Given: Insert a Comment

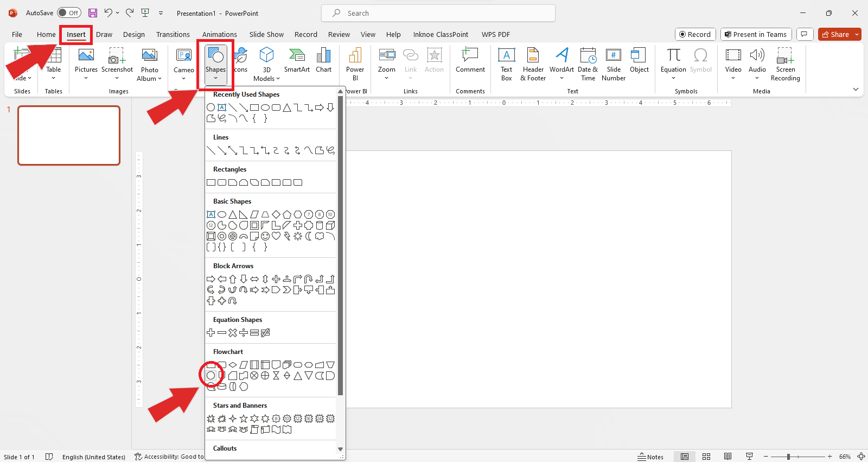Looking at the screenshot, I should click(x=470, y=60).
